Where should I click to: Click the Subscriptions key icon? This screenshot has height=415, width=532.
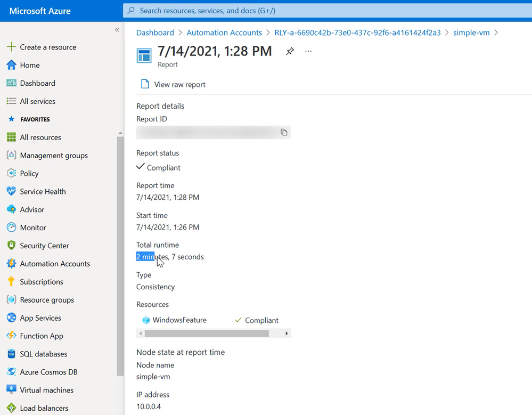(x=11, y=281)
